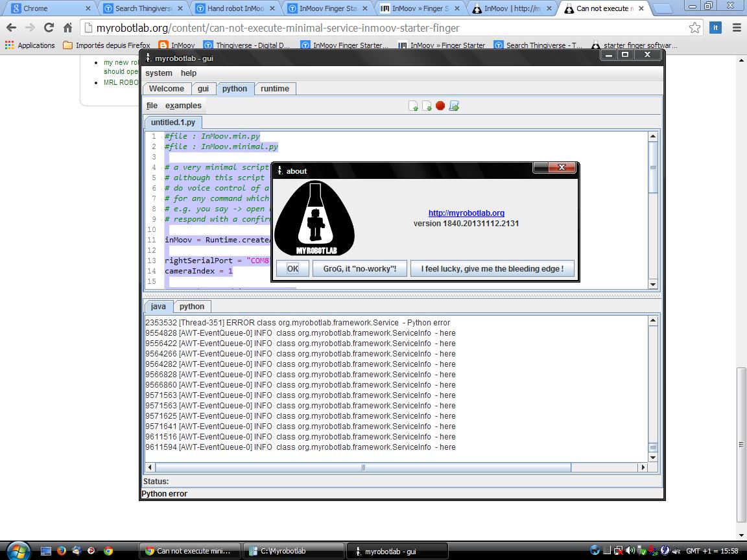Select the untitled.1.py editor tab
This screenshot has height=560, width=747.
173,122
